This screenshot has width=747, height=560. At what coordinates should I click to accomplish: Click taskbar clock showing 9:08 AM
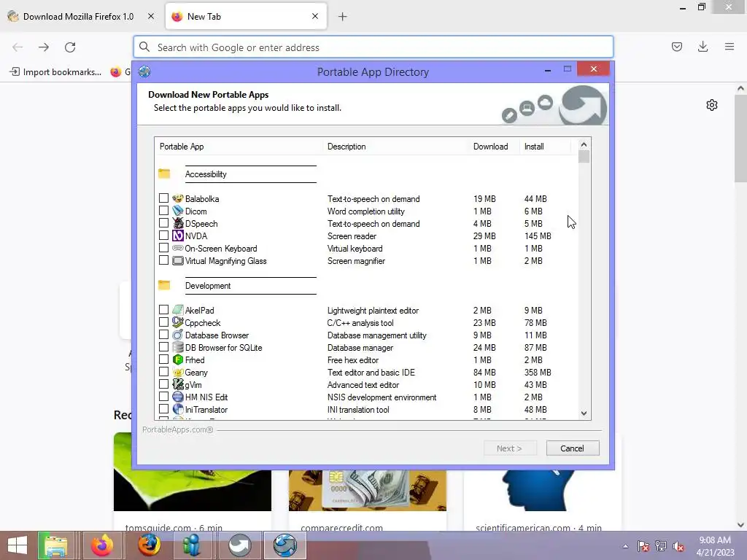pyautogui.click(x=715, y=546)
